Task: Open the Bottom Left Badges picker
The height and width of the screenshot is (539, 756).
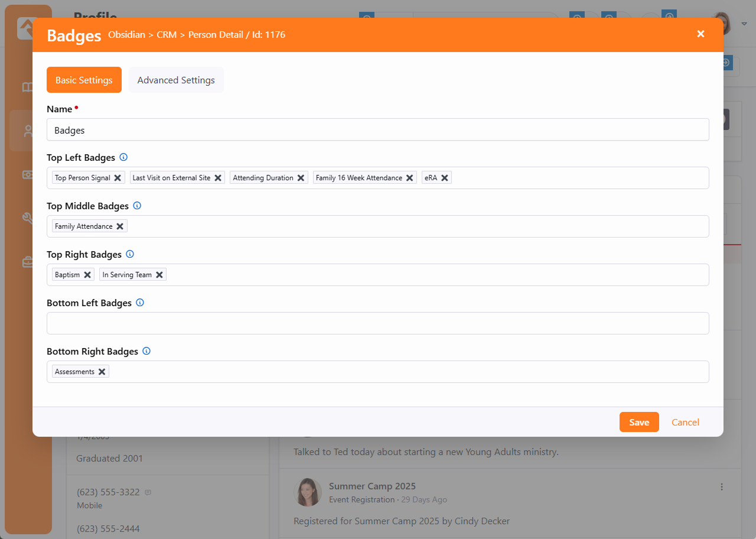Action: tap(378, 323)
